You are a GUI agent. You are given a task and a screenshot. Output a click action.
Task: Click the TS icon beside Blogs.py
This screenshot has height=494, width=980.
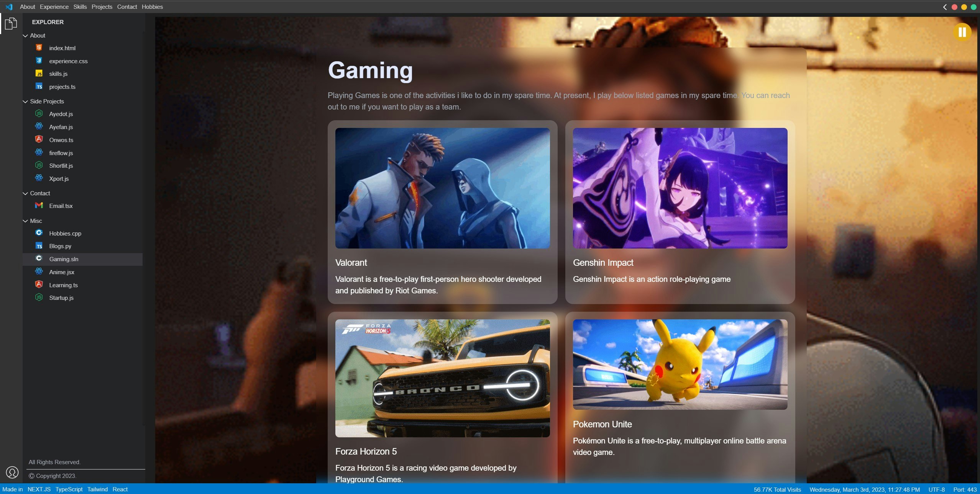pos(39,246)
